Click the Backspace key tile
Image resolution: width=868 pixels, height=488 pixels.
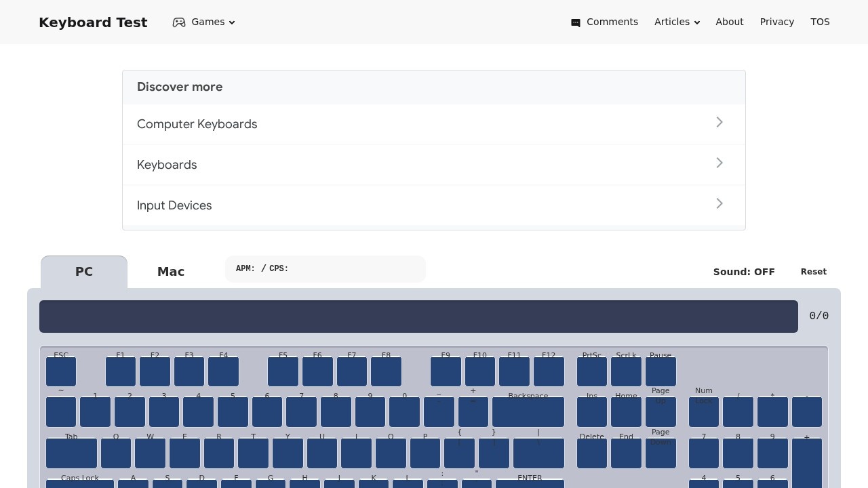[528, 411]
